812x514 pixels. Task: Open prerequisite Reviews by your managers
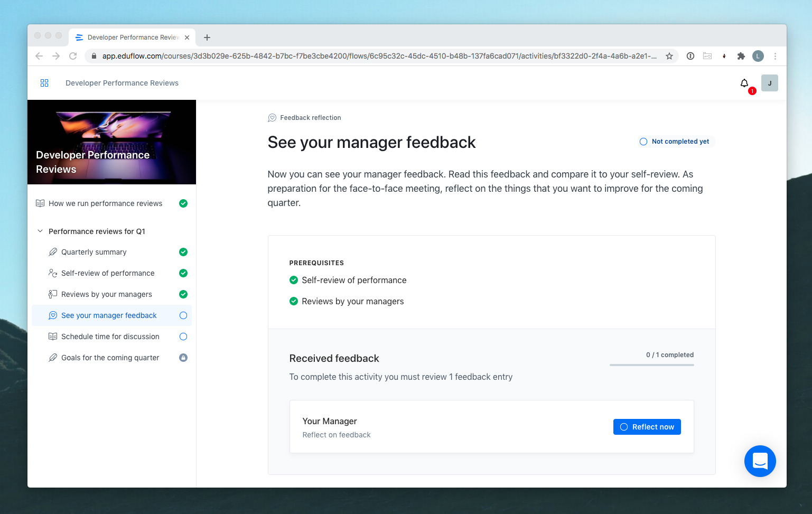tap(352, 301)
